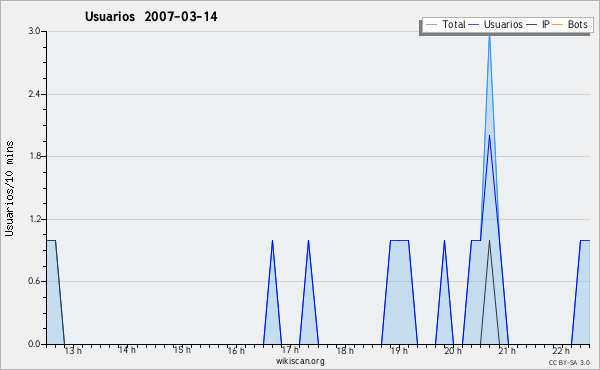Click the gray IP line peak
Viewport: 600px width, 370px height.
coord(489,241)
